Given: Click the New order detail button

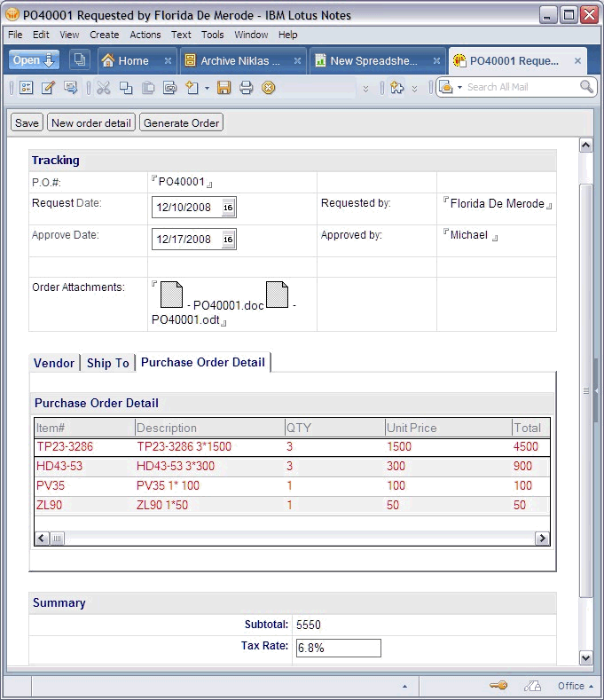Looking at the screenshot, I should pyautogui.click(x=91, y=122).
